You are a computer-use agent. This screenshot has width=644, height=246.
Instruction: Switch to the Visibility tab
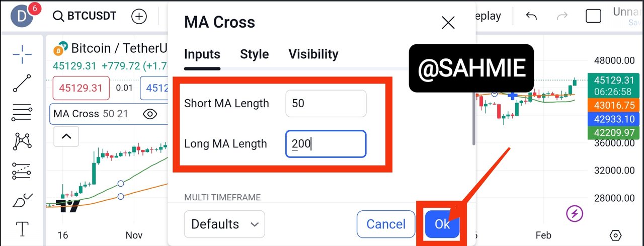coord(313,54)
